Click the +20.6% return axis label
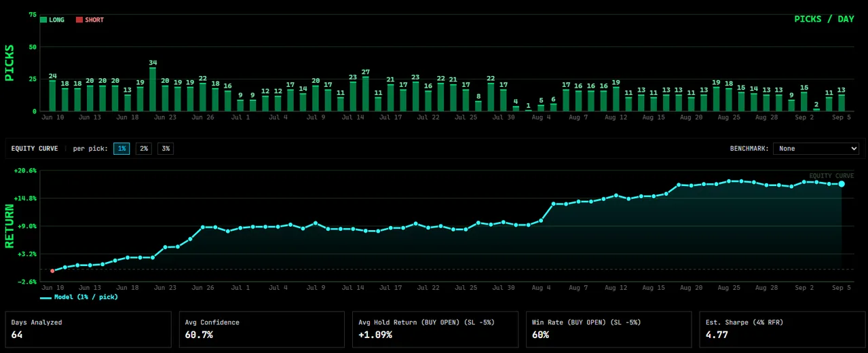The image size is (868, 353). click(25, 170)
